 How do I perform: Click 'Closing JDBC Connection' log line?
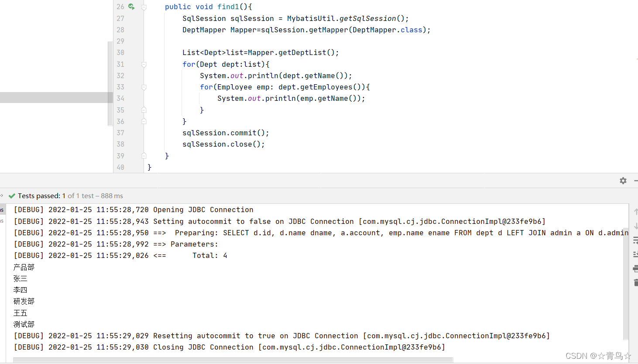230,347
